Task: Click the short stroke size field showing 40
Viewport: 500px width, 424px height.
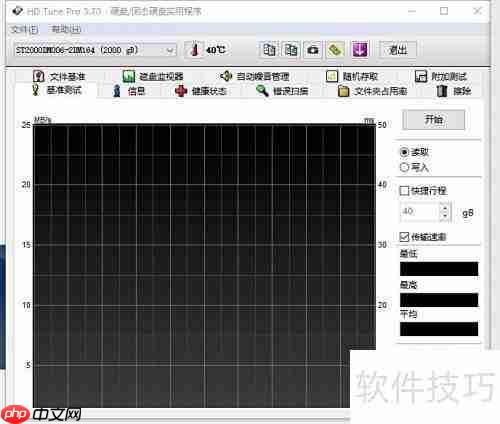Action: point(419,211)
